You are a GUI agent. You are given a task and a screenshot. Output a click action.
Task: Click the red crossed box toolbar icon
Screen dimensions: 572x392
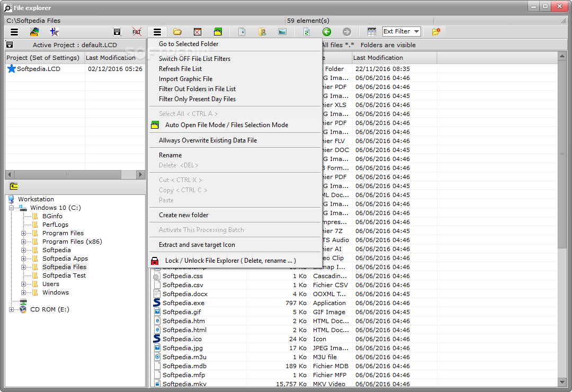tap(198, 32)
